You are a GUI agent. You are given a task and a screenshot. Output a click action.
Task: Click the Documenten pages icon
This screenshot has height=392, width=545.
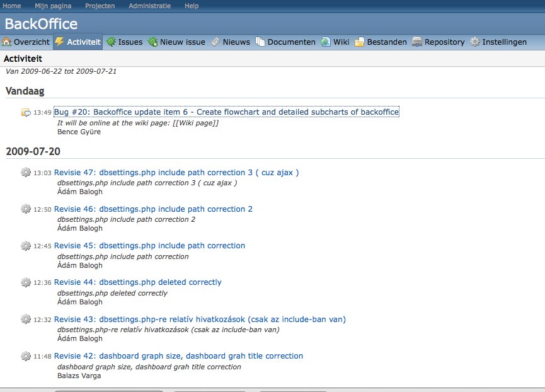(x=260, y=42)
